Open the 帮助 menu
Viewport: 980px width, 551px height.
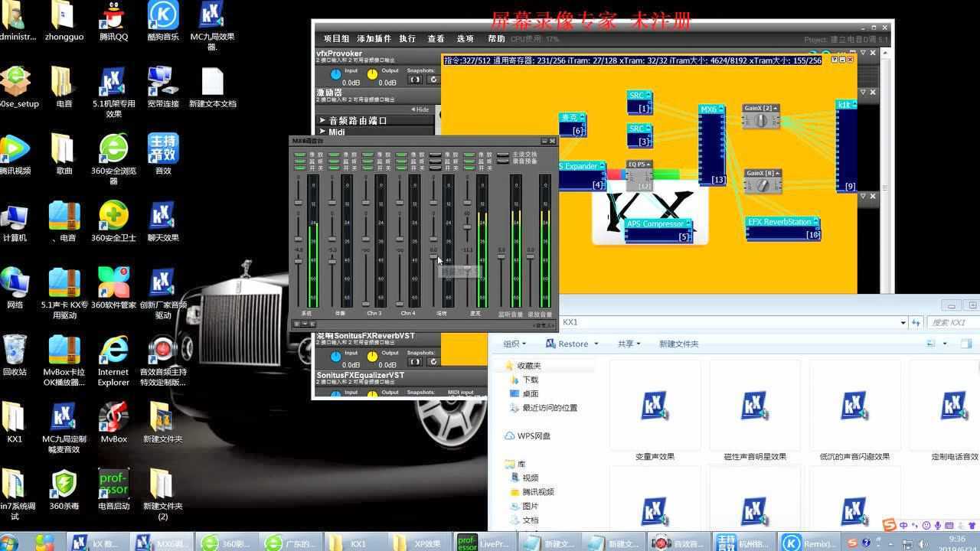click(496, 38)
